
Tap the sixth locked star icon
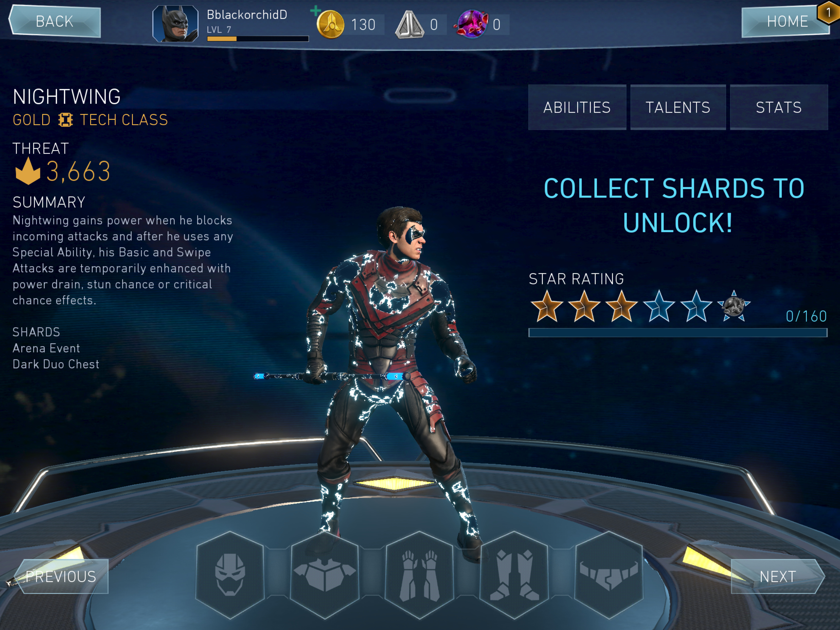(734, 306)
